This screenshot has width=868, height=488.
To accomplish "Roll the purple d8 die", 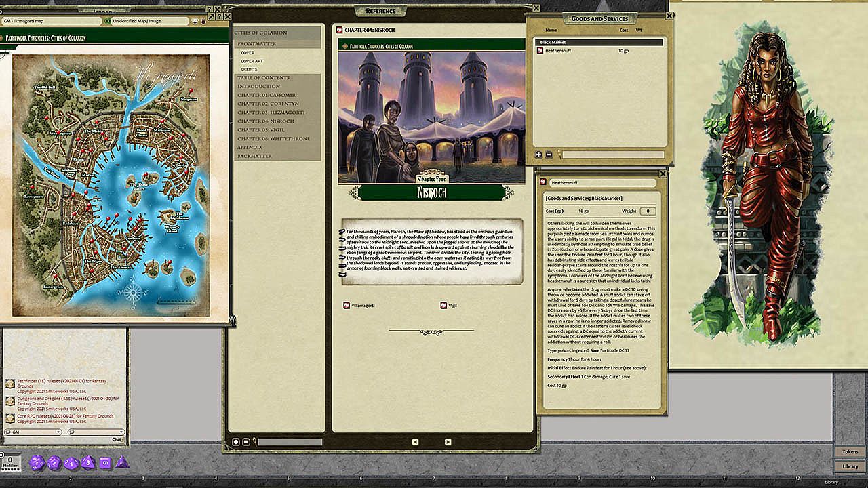I will pyautogui.click(x=88, y=463).
